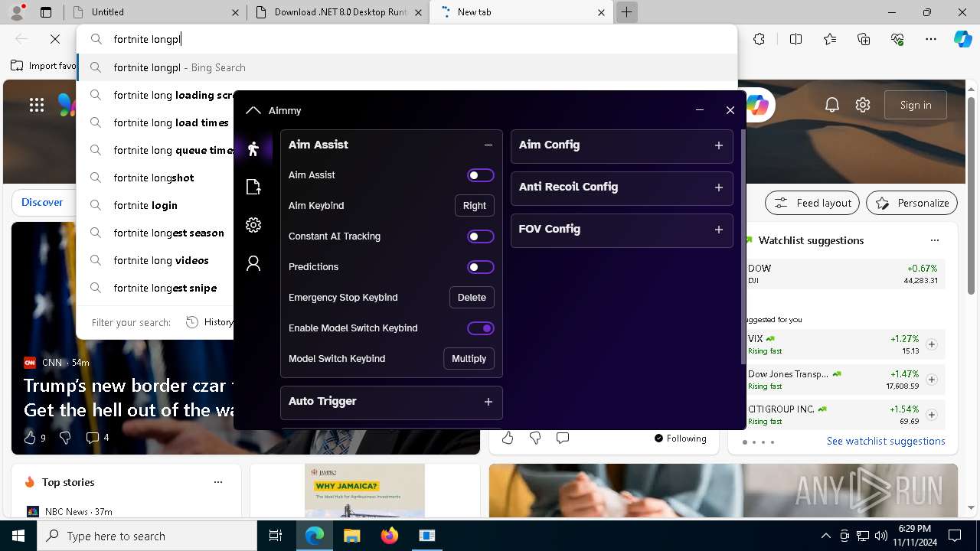The width and height of the screenshot is (980, 551).
Task: Open the Feed layout button
Action: (813, 203)
